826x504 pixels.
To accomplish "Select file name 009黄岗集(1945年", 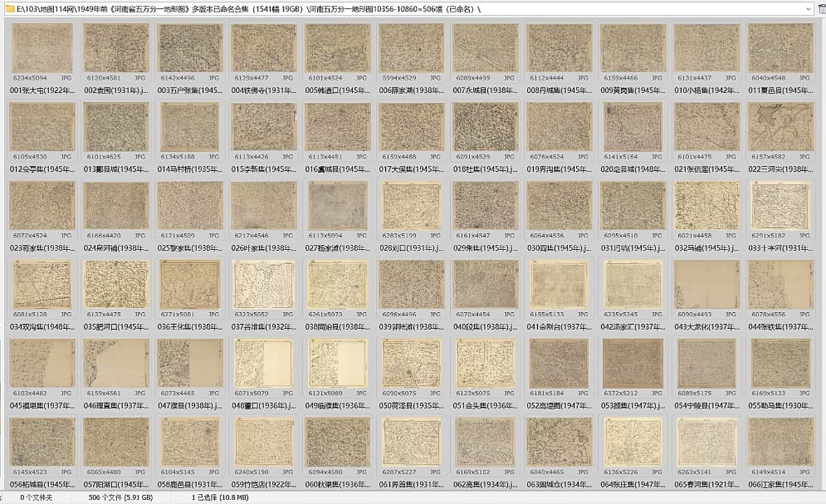I will (633, 90).
